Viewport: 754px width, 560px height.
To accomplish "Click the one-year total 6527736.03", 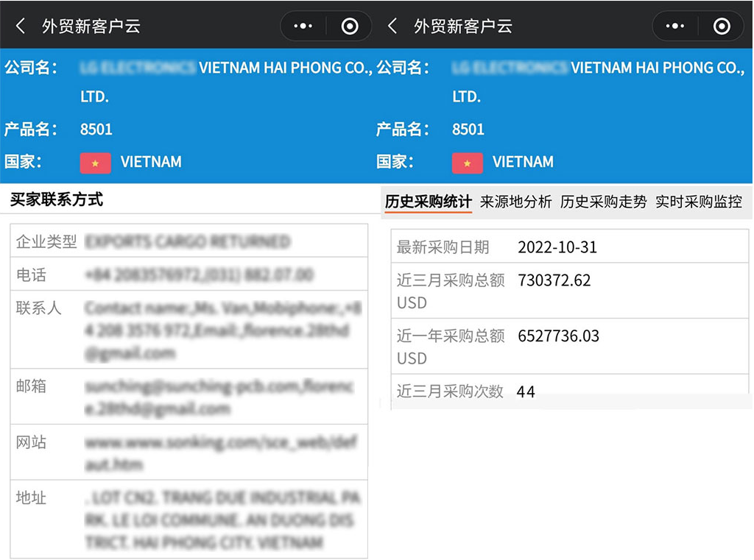I will (x=558, y=336).
